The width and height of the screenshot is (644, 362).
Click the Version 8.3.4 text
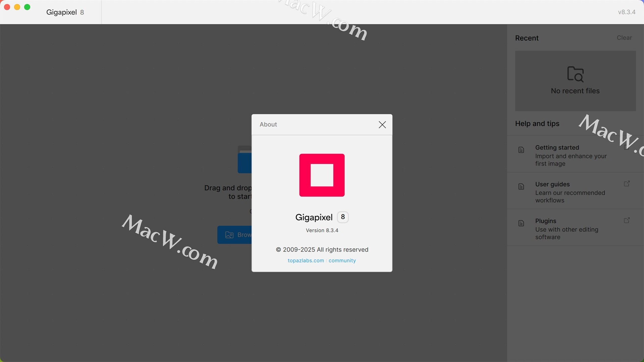(322, 230)
